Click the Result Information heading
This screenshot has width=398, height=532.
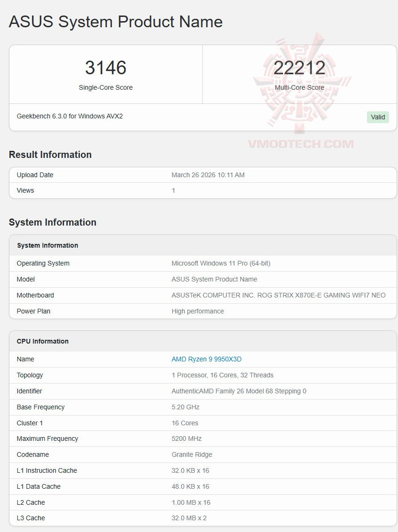click(x=50, y=155)
